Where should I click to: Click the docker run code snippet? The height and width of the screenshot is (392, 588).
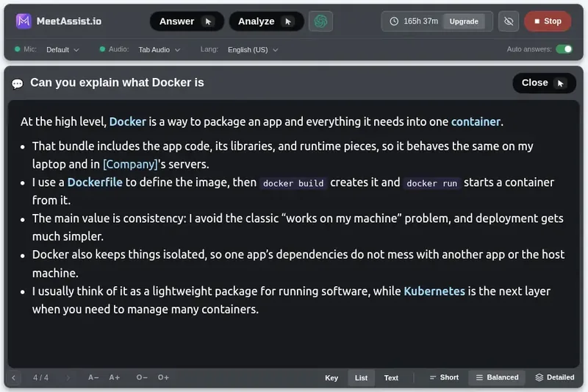point(431,183)
